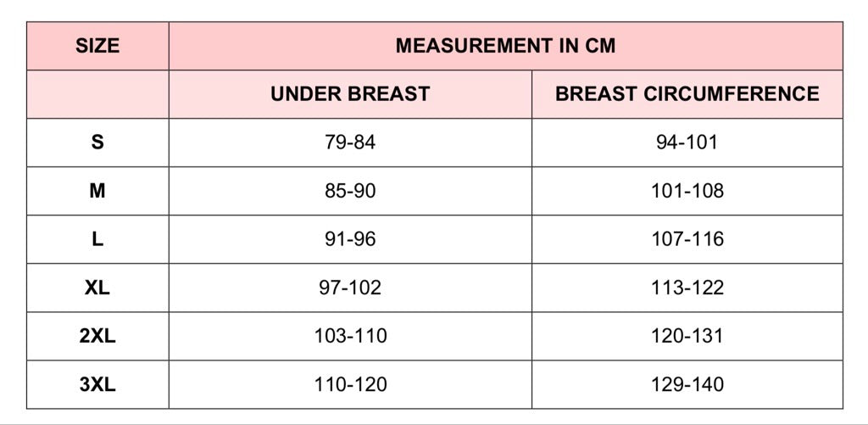The height and width of the screenshot is (425, 868).
Task: Click the 94-101 circumference cell
Action: [x=687, y=143]
